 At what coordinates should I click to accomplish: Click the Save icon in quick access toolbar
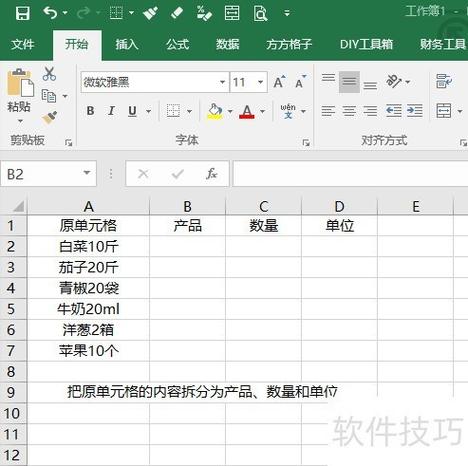click(22, 13)
